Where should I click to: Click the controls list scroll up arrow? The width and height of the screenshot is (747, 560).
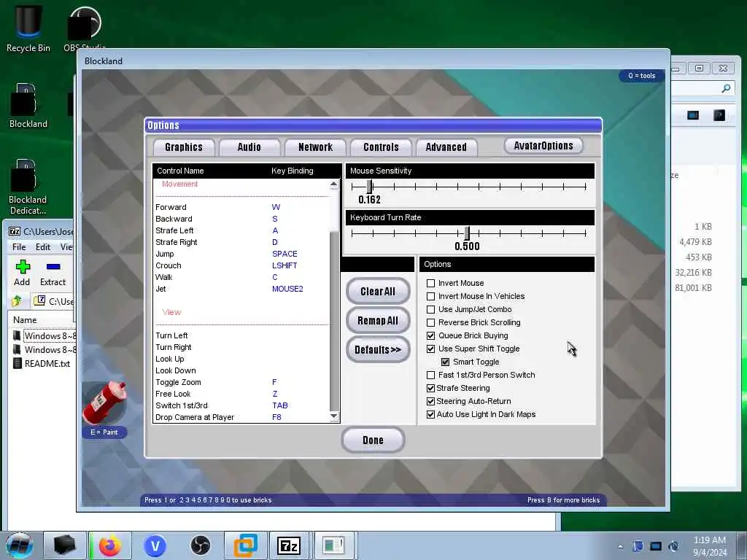334,184
